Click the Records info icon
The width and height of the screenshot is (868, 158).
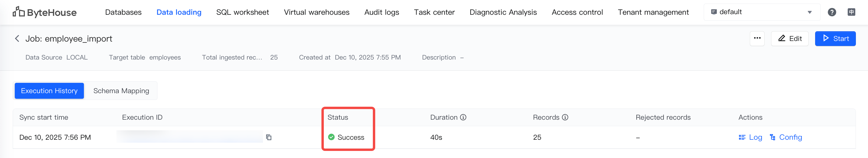(565, 117)
